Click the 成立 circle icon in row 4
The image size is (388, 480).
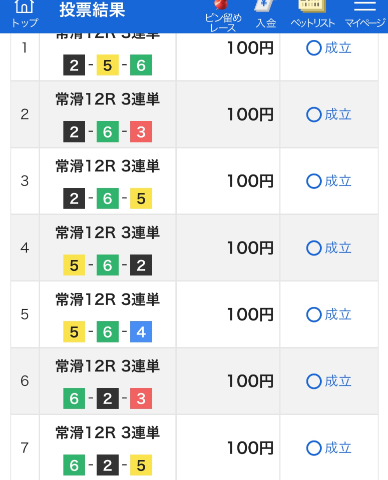314,248
